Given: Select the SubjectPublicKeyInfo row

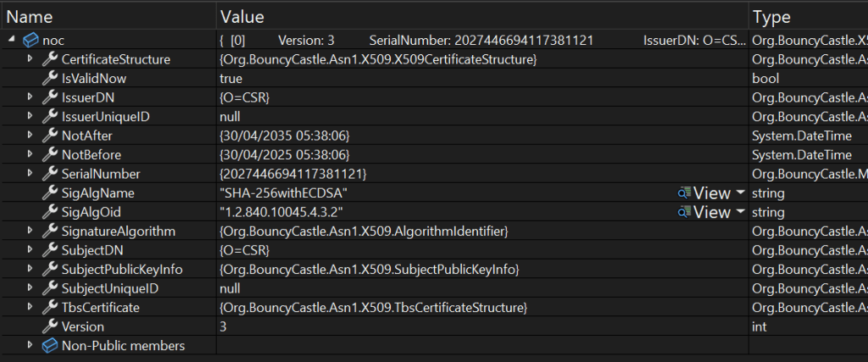Looking at the screenshot, I should [121, 269].
